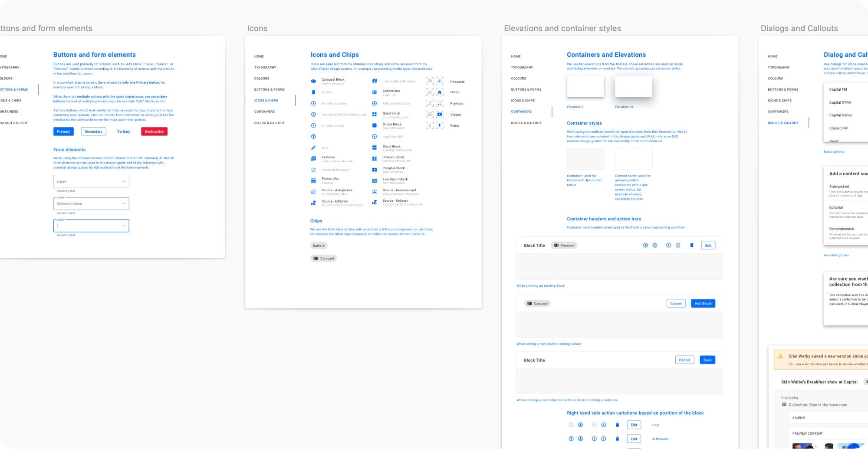This screenshot has width=868, height=449.
Task: Click the Delete trash icon in the Icons list
Action: pyautogui.click(x=313, y=92)
